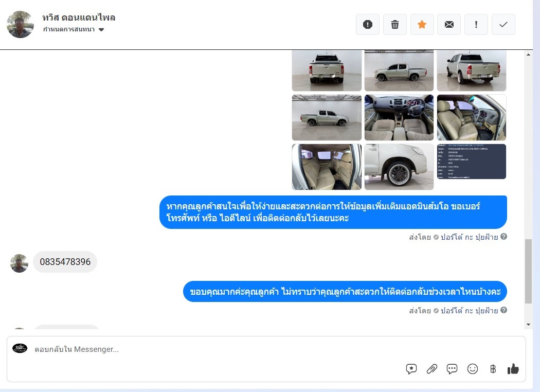The width and height of the screenshot is (540, 392).
Task: Open the contact profile photo in header
Action: point(21,24)
